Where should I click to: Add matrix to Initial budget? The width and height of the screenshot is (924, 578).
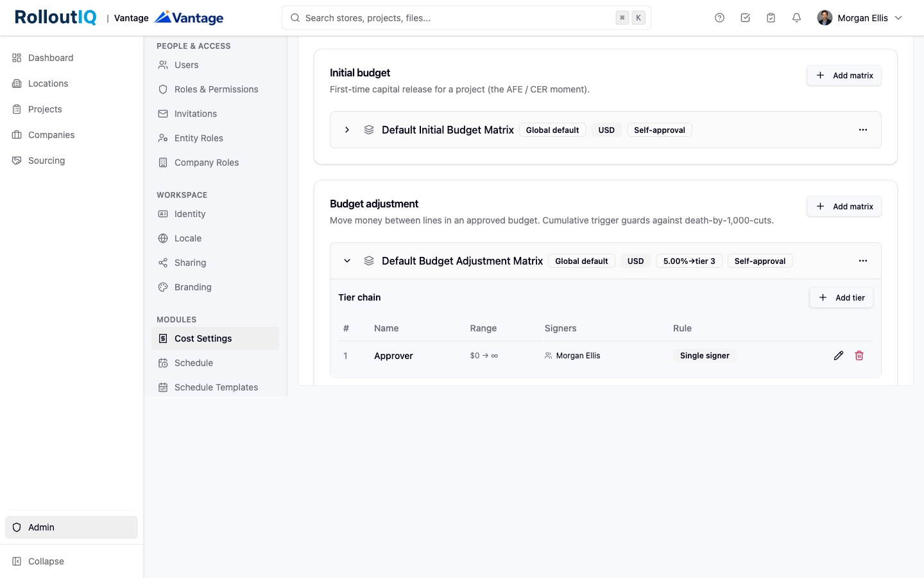(844, 75)
